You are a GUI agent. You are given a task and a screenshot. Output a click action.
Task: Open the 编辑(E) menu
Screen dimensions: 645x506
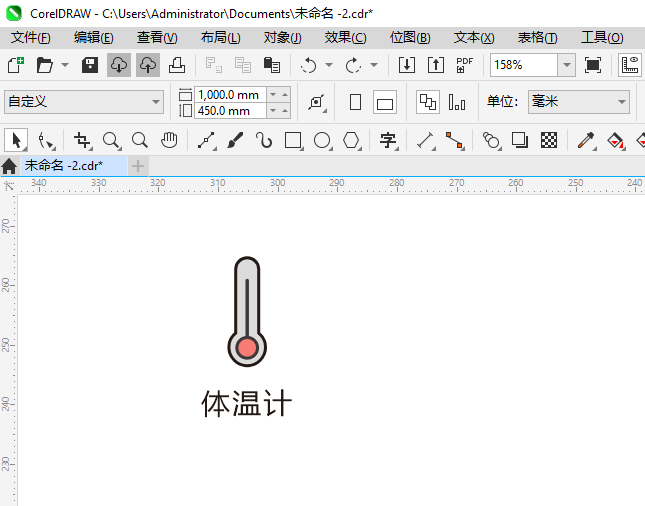[94, 38]
